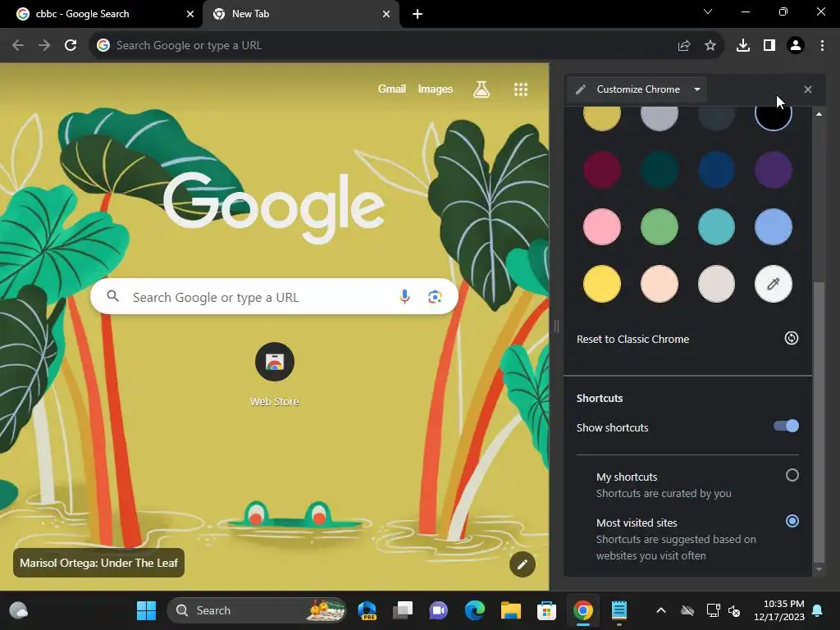
Task: Close the Customize Chrome side panel
Action: (808, 89)
